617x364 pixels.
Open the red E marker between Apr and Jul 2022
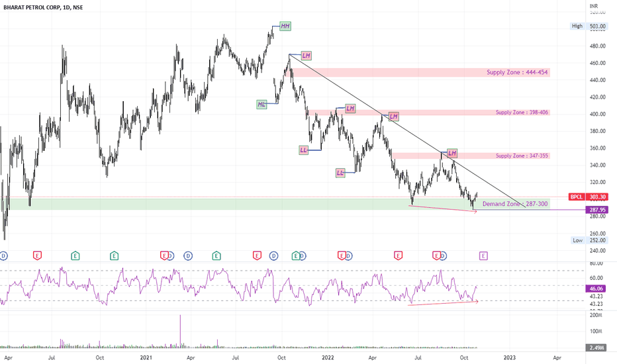click(x=399, y=256)
